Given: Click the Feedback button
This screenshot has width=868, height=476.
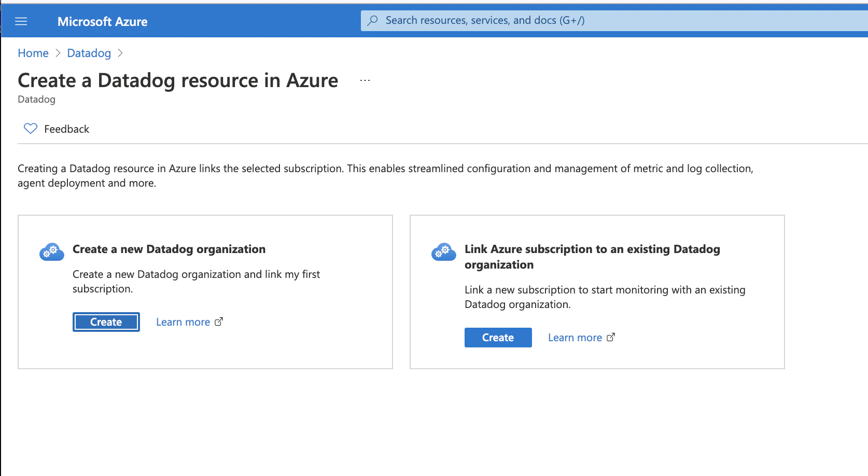Looking at the screenshot, I should coord(57,129).
